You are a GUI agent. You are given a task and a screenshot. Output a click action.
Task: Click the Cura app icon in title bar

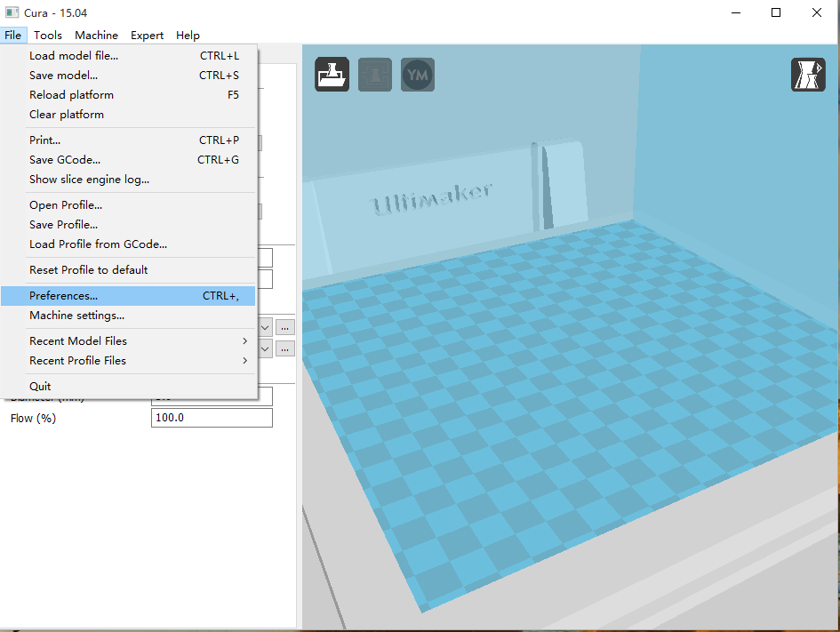[12, 12]
